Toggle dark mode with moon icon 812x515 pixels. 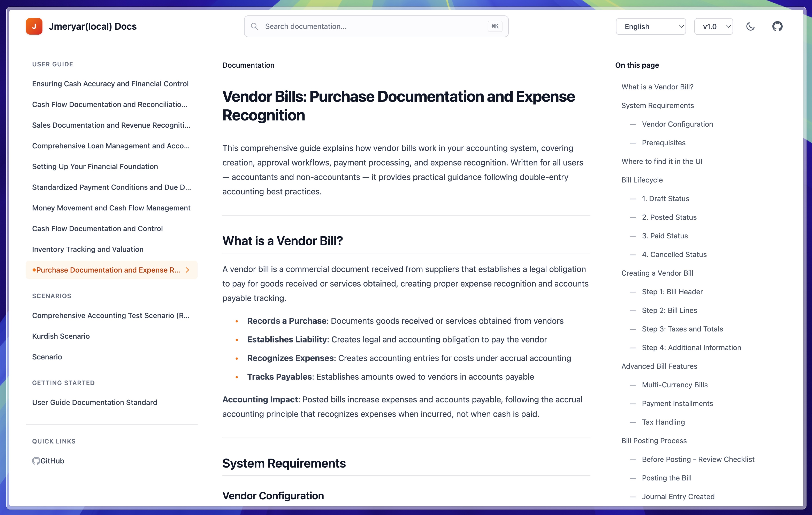pos(750,26)
